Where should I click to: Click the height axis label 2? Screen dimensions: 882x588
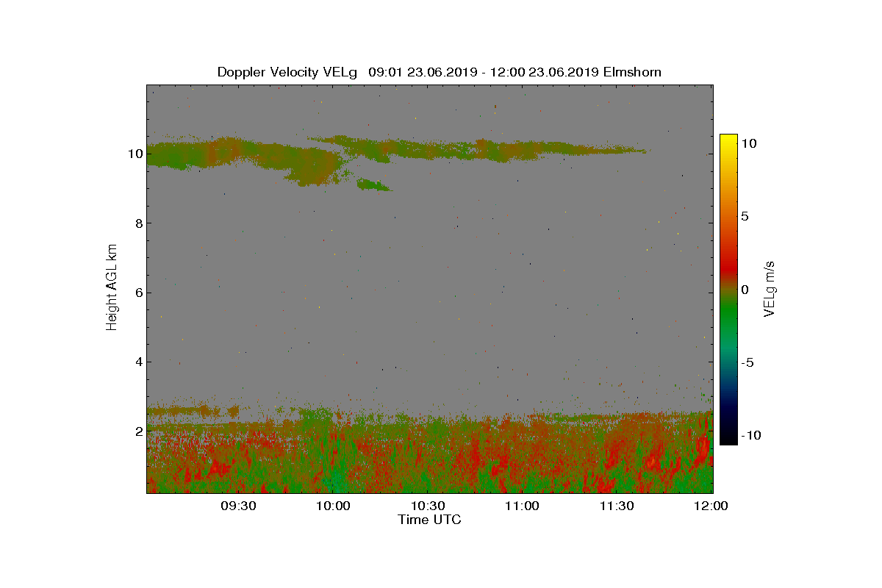[137, 431]
